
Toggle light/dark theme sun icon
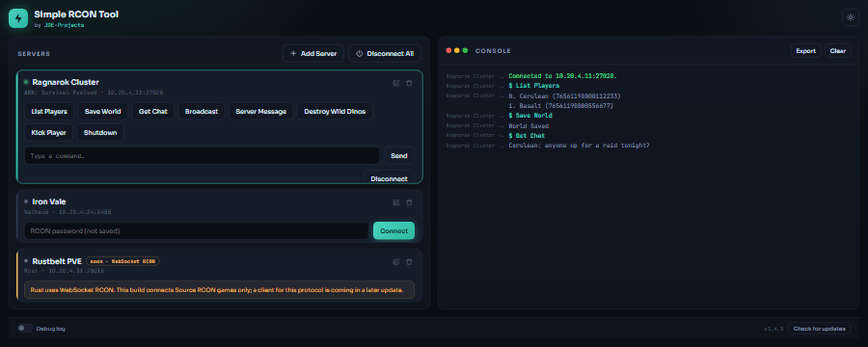pyautogui.click(x=851, y=17)
